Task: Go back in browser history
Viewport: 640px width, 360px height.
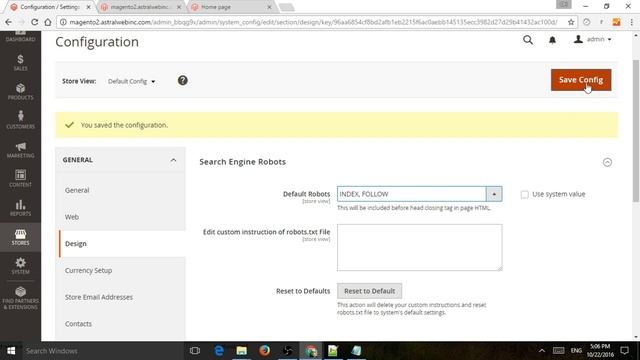Action: (9, 22)
